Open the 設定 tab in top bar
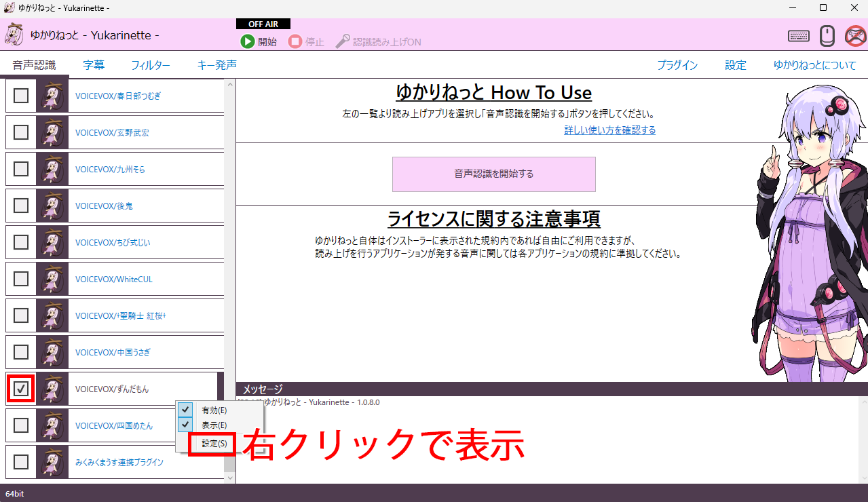 click(x=736, y=65)
